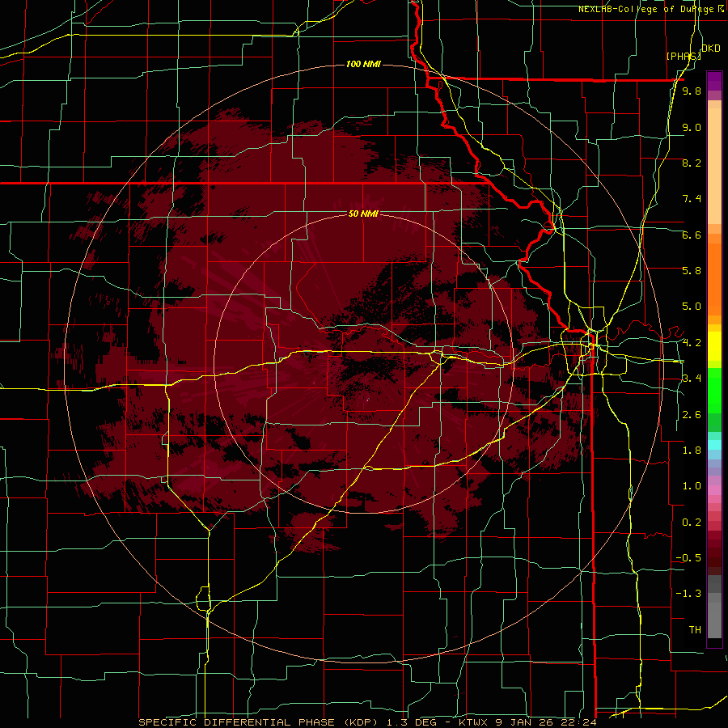Image resolution: width=728 pixels, height=728 pixels.
Task: Click the 8.2 value on the color scale
Action: pyautogui.click(x=692, y=163)
